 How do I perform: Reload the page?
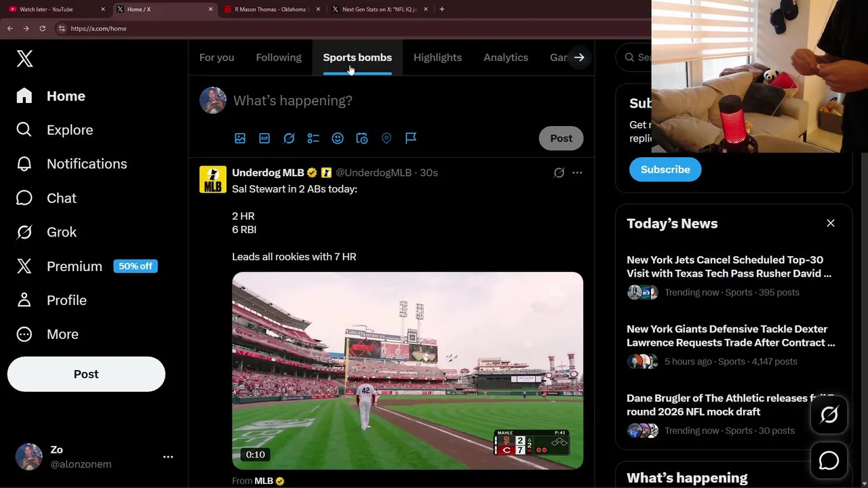click(x=42, y=28)
